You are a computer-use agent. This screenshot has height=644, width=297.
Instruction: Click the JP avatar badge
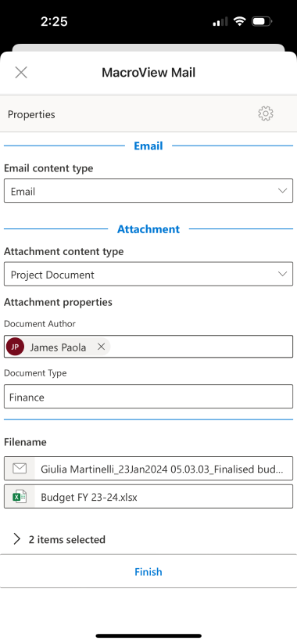coord(15,347)
